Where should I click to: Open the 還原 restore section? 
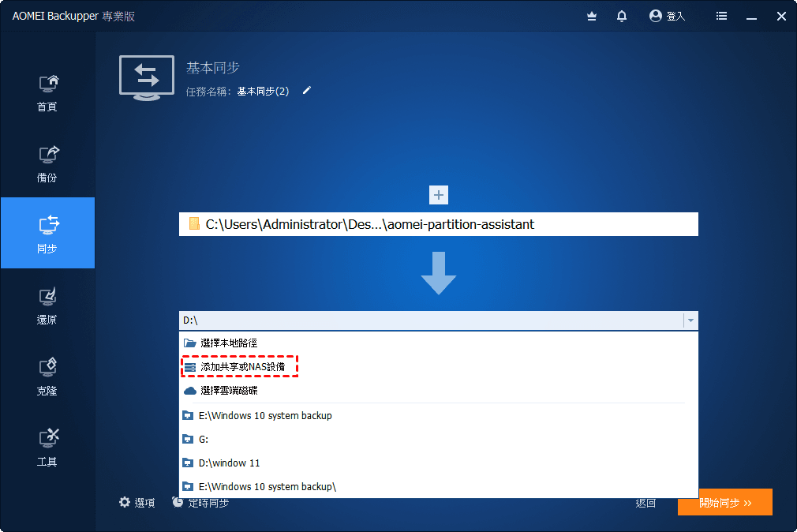[x=47, y=305]
